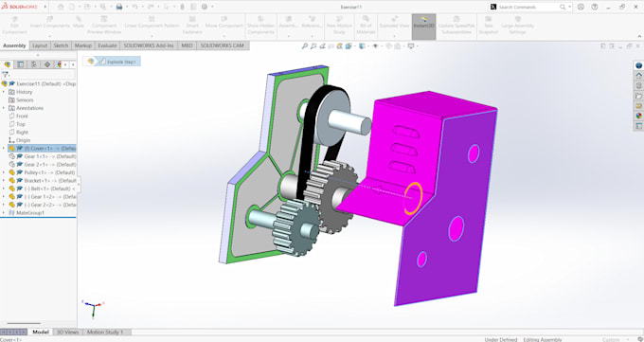
Task: Click Smart Fasteners tool
Action: [x=192, y=26]
